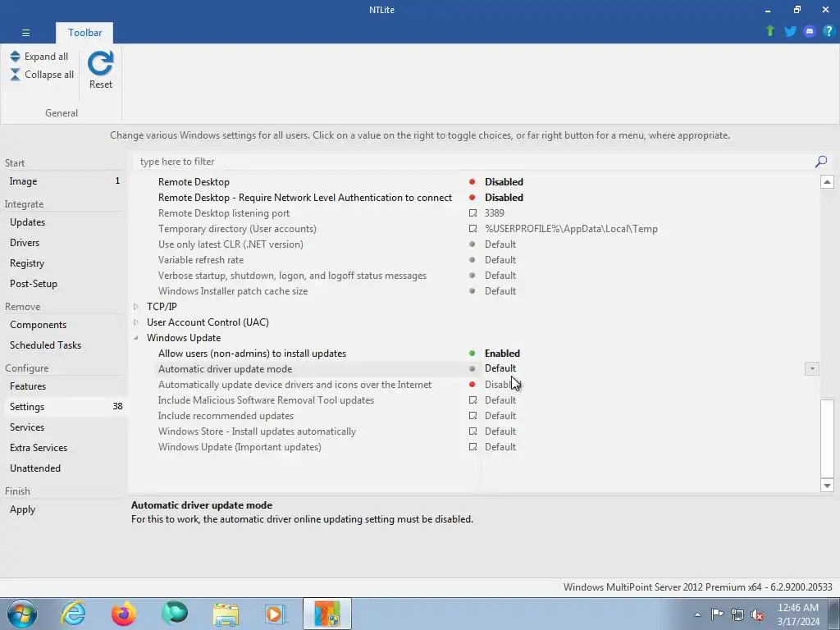Click the green update arrow icon
The height and width of the screenshot is (630, 840).
[770, 31]
